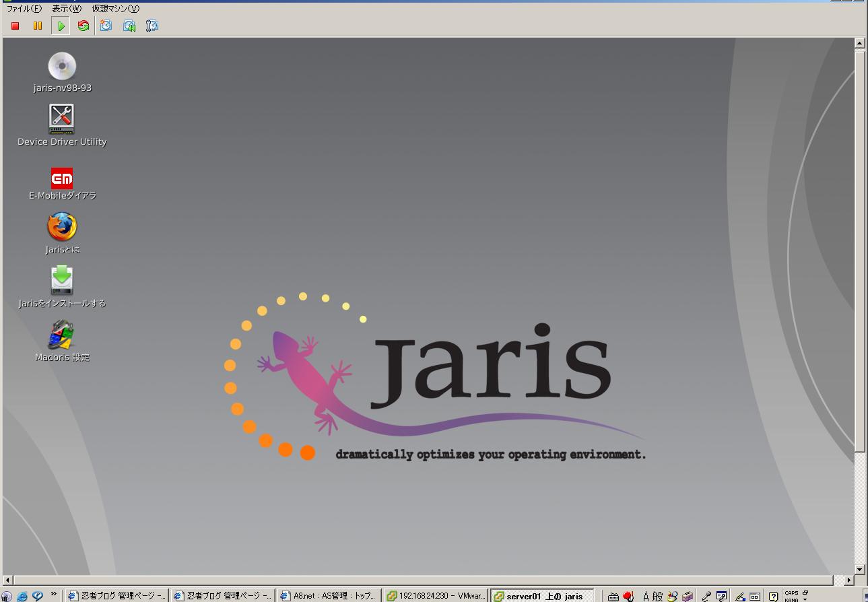Select the Device Driver Utility desktop icon
The height and width of the screenshot is (602, 868).
pyautogui.click(x=62, y=126)
